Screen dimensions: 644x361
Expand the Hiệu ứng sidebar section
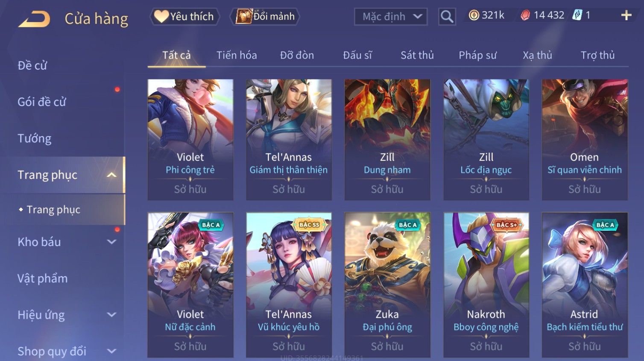pos(111,315)
